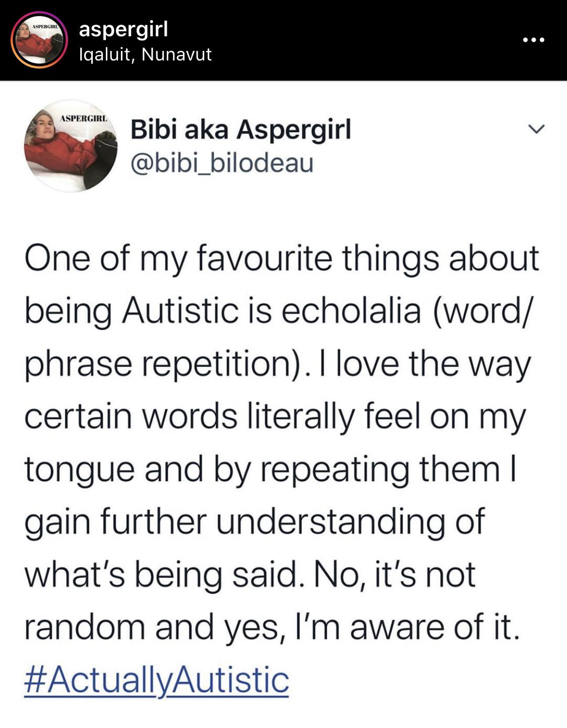Screen dimensions: 567x728
Task: Click the Bibi aka Aspergirl display name
Action: 240,130
